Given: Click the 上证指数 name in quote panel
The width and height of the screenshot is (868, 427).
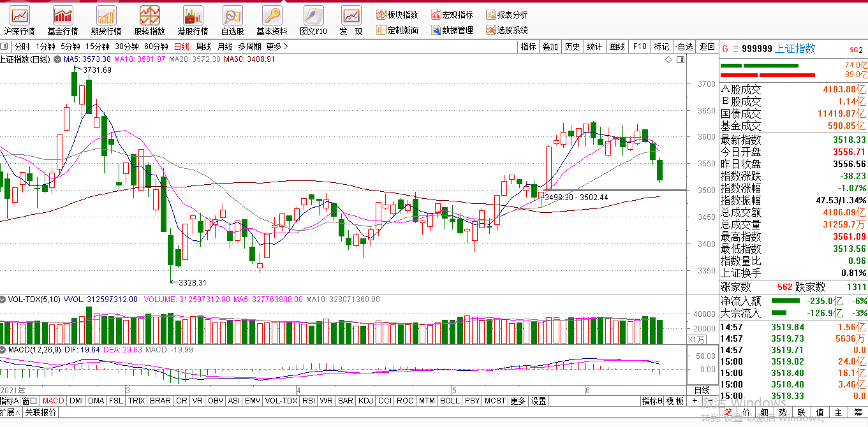Looking at the screenshot, I should [795, 49].
